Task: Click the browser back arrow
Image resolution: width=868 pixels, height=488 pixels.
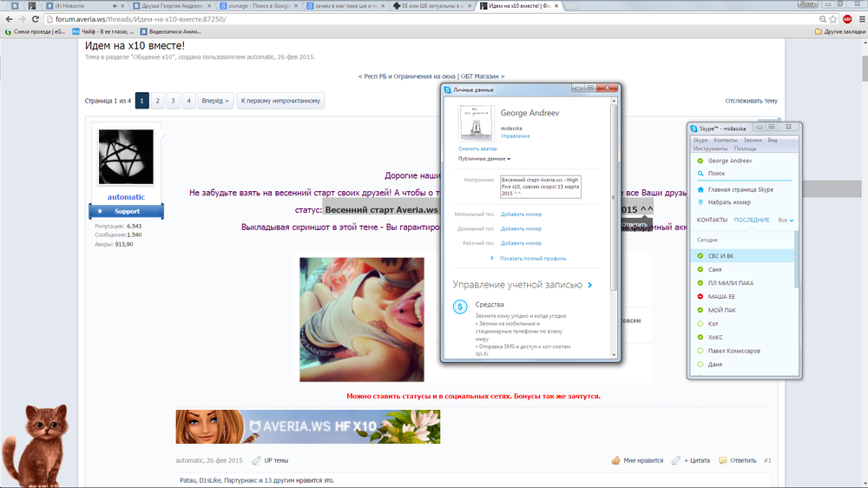Action: (x=9, y=19)
